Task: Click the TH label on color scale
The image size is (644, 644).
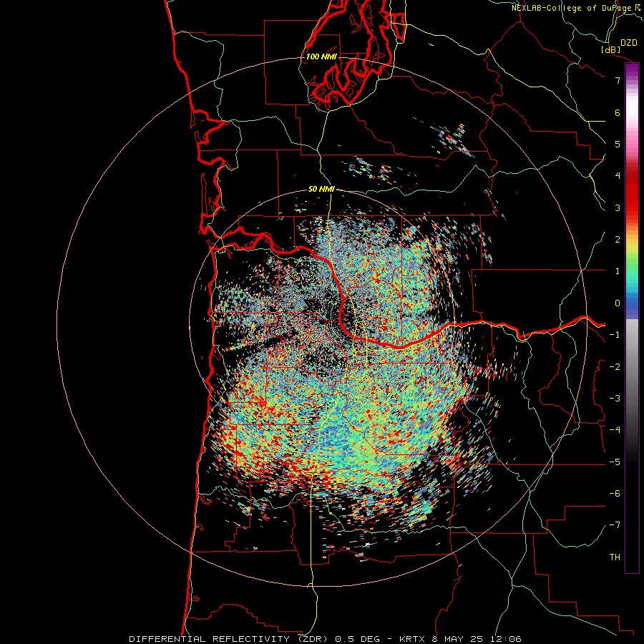Action: click(x=615, y=557)
